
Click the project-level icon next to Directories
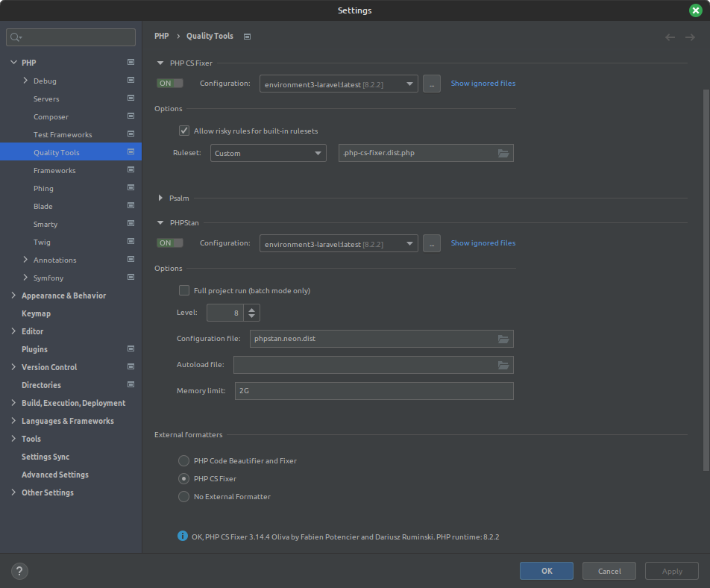[x=131, y=384]
